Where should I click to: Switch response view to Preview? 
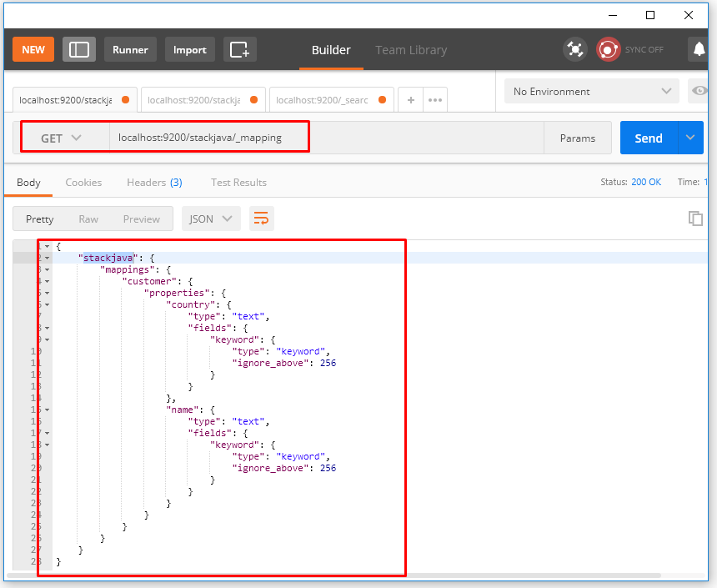[142, 219]
